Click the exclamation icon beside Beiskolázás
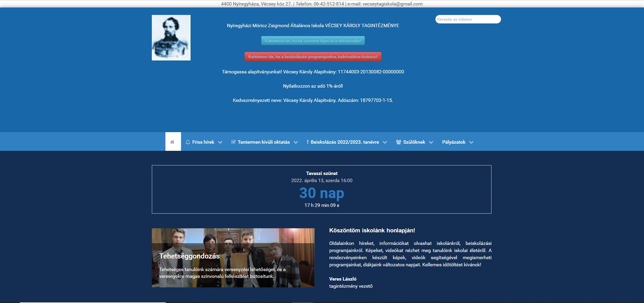This screenshot has height=303, width=644. 308,142
